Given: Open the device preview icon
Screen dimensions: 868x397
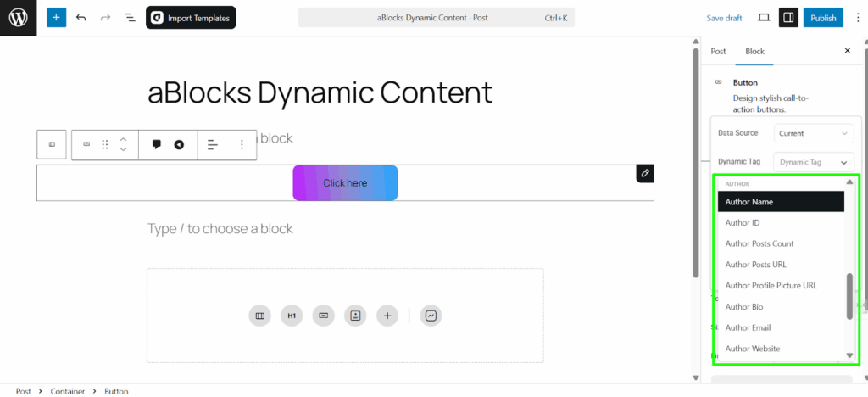Looking at the screenshot, I should point(764,18).
